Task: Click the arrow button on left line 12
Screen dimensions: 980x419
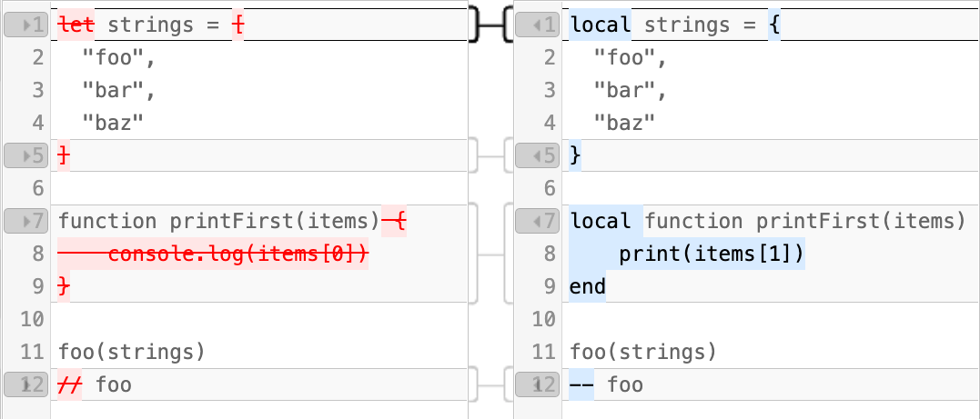Action: (x=25, y=384)
